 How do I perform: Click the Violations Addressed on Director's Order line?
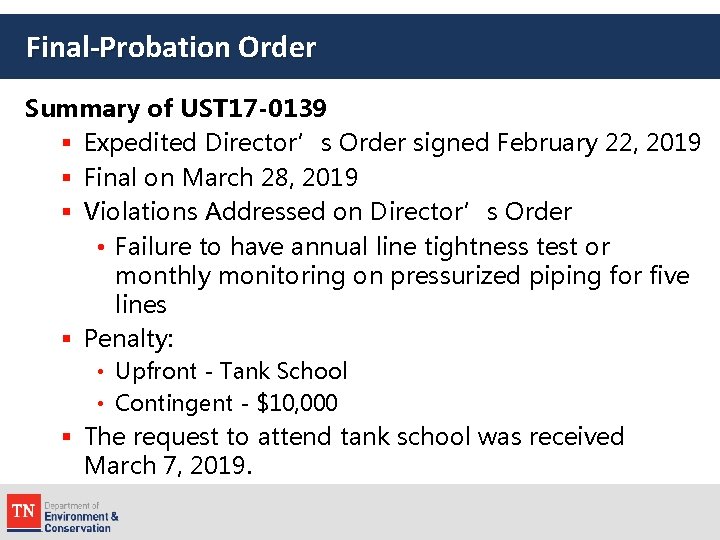click(328, 212)
